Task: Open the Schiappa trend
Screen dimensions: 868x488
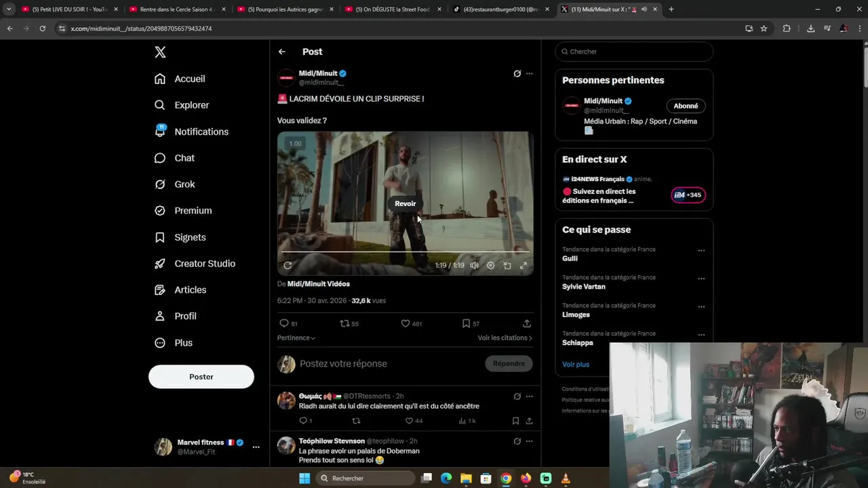Action: point(578,343)
